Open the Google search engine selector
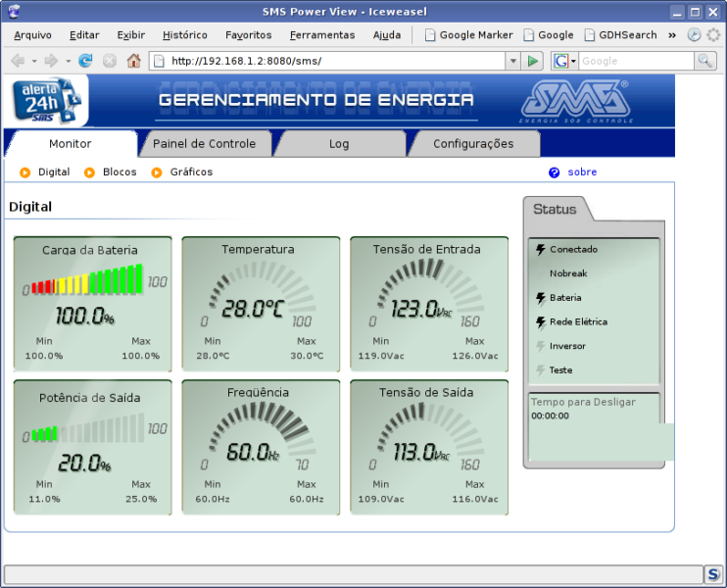727x588 pixels. [563, 61]
